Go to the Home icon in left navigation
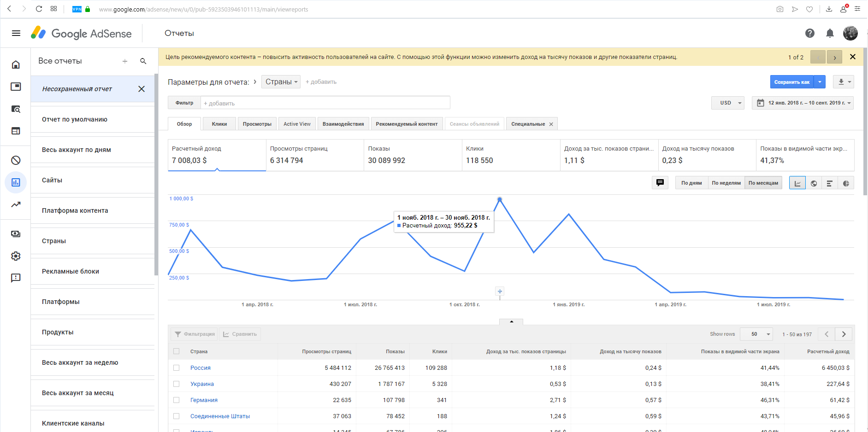Screen dimensions: 868x432 [x=16, y=64]
